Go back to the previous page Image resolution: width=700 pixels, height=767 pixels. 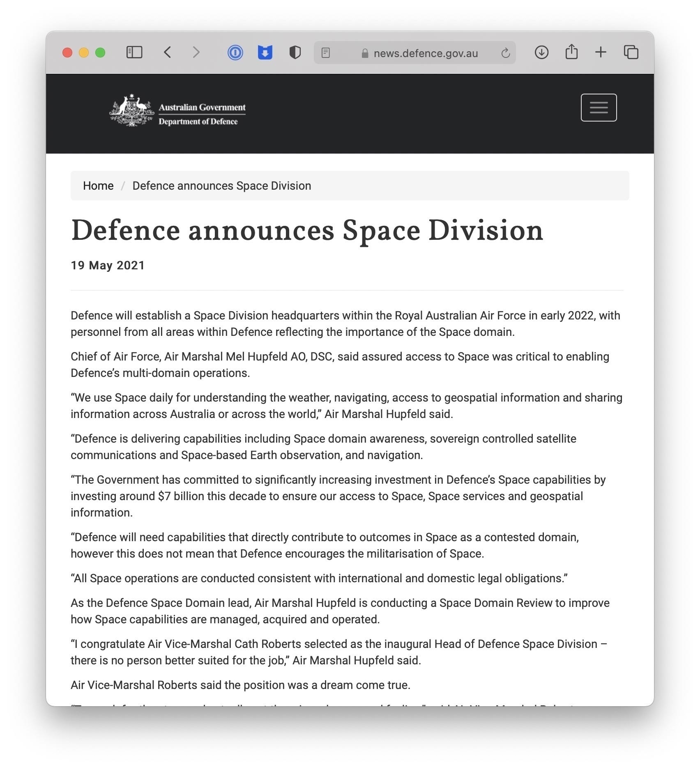[x=167, y=53]
